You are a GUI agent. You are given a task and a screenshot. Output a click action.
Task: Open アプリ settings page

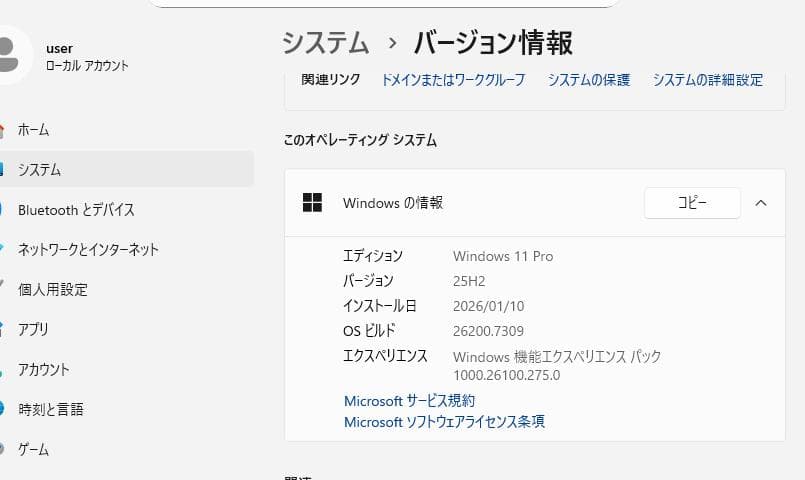[126, 329]
